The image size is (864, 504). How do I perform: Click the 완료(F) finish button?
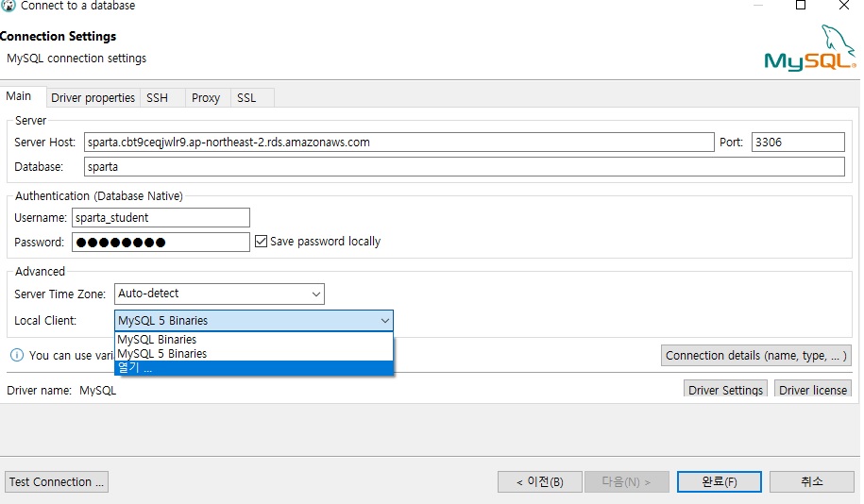[x=720, y=482]
